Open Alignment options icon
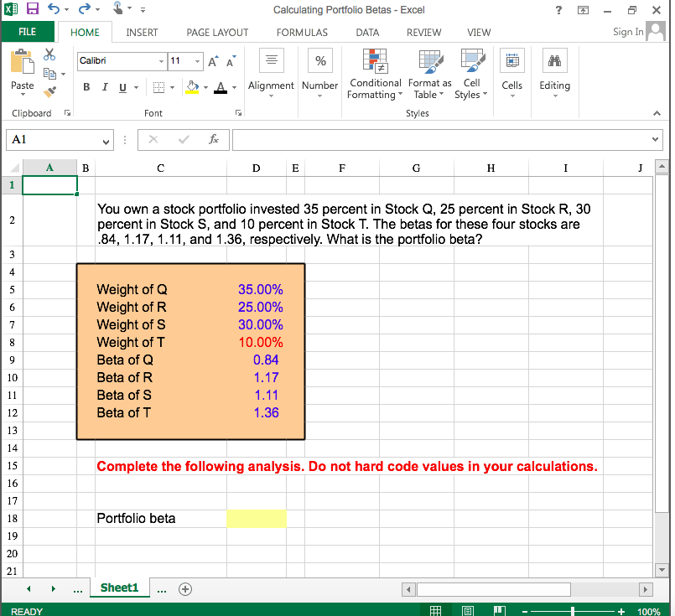This screenshot has width=675, height=616. (271, 60)
